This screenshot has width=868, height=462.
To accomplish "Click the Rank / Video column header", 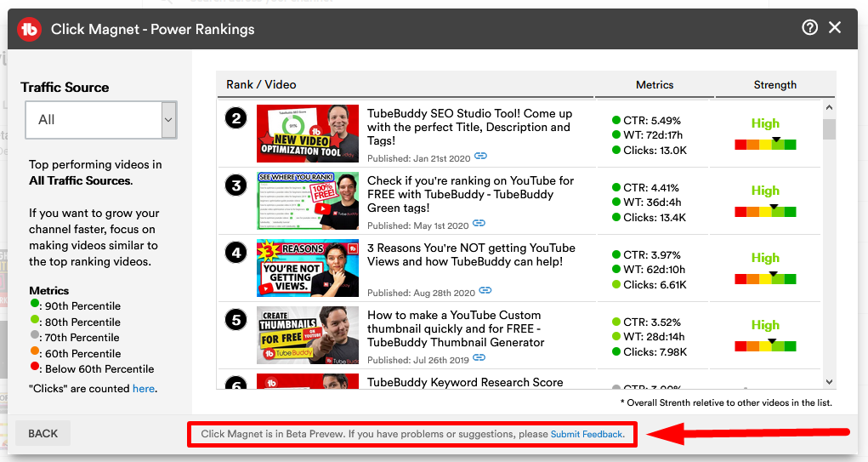I will click(261, 85).
